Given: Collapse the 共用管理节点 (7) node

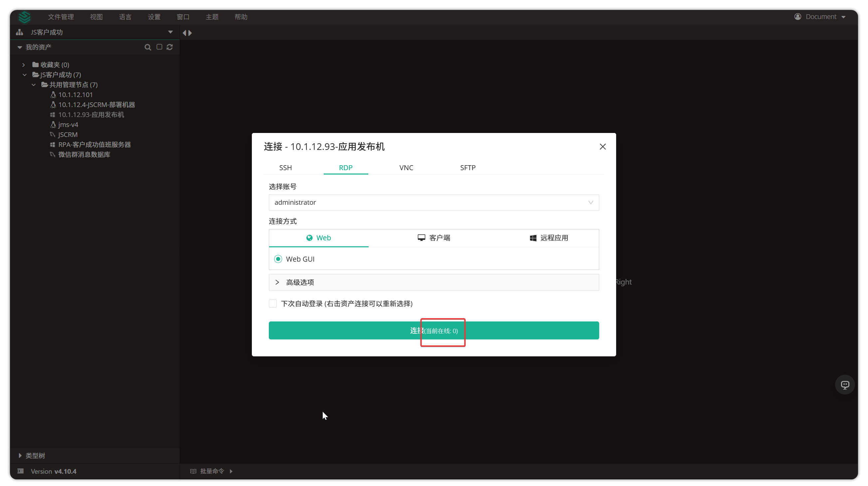Looking at the screenshot, I should coord(33,85).
